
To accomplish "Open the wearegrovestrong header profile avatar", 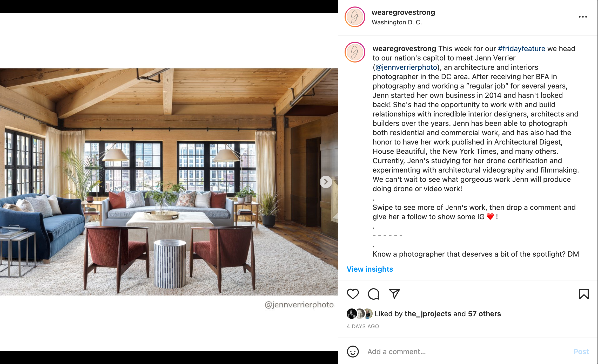I will 355,17.
